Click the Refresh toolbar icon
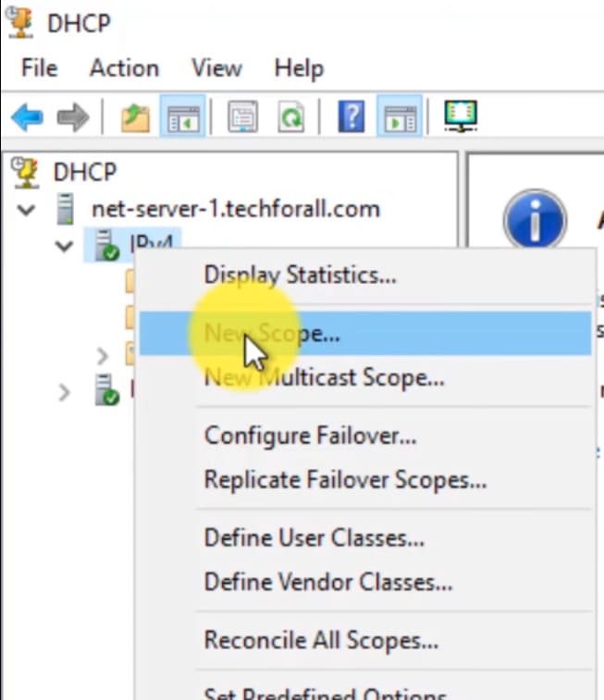The image size is (604, 700). pyautogui.click(x=290, y=117)
